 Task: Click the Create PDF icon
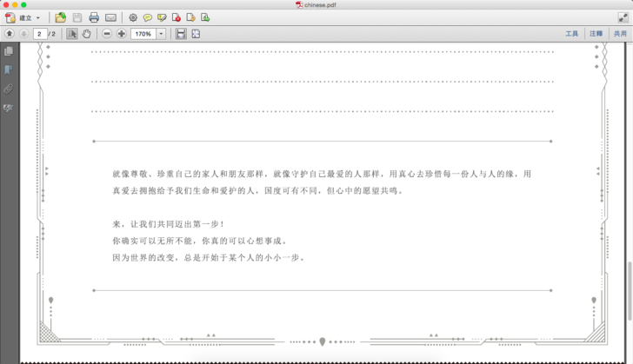[x=10, y=17]
